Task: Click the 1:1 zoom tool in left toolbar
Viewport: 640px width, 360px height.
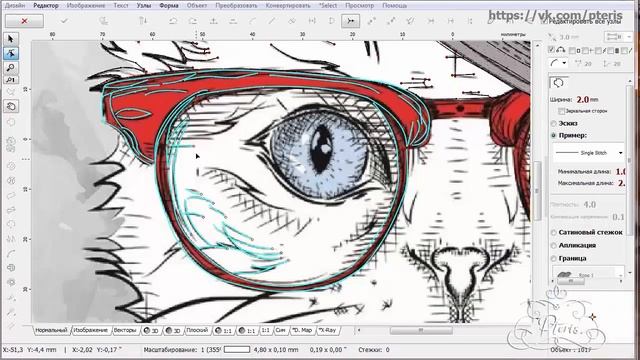Action: pyautogui.click(x=11, y=80)
